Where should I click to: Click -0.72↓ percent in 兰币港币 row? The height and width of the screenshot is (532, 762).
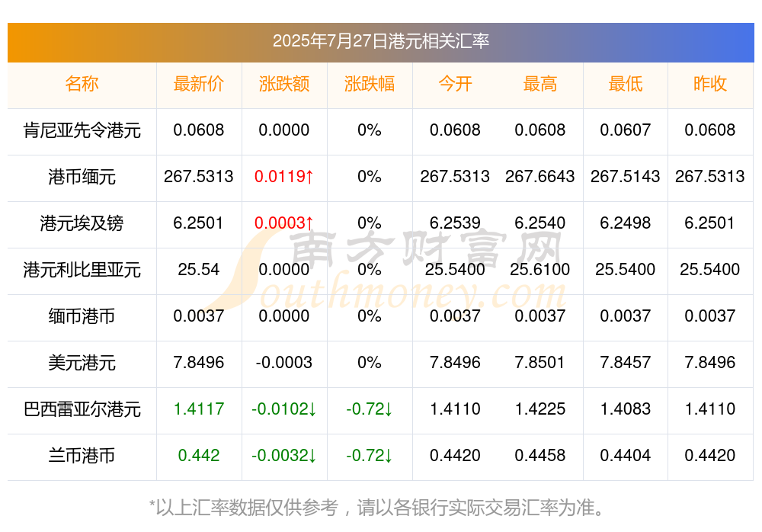[370, 456]
